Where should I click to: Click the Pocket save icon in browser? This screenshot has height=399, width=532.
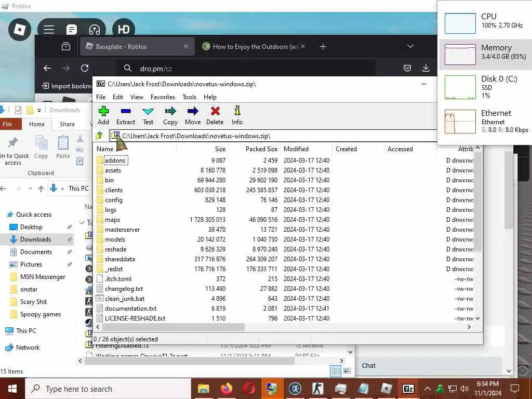coord(407,68)
